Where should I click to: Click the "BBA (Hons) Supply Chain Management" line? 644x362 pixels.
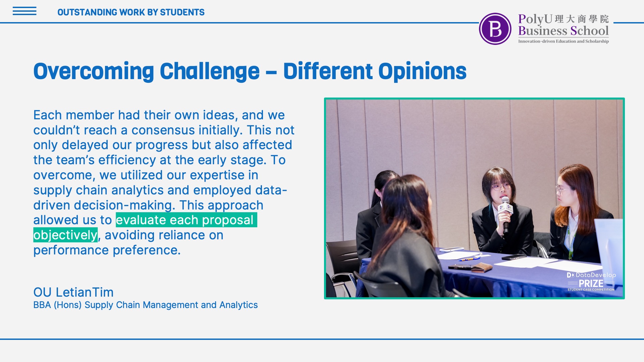click(x=145, y=305)
